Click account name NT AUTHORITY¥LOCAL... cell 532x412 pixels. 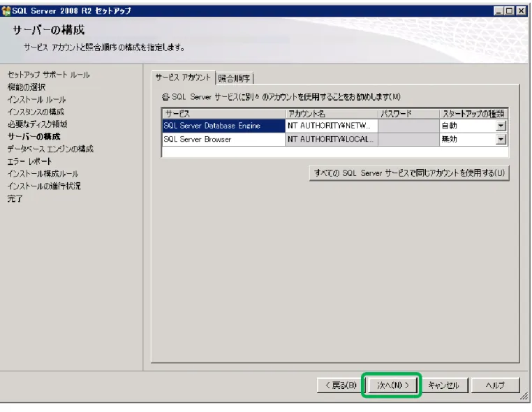[x=332, y=139]
